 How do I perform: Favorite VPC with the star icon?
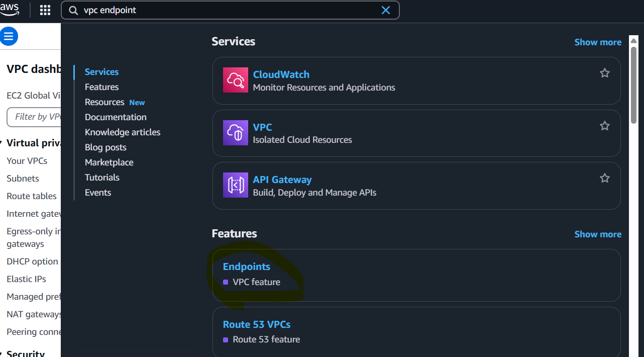coord(605,126)
